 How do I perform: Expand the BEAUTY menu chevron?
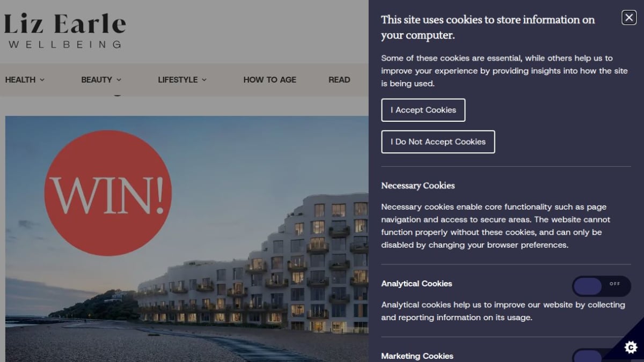(x=119, y=80)
